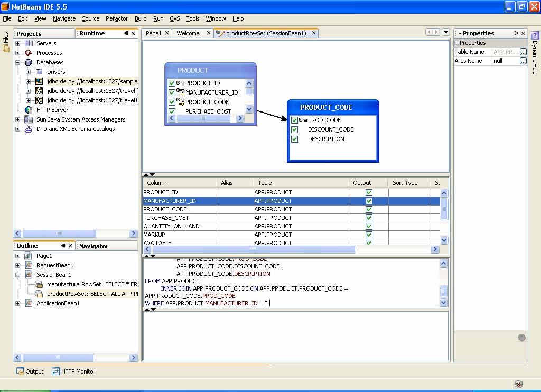The height and width of the screenshot is (392, 541).
Task: Collapse the SessionBean1 node in Outline
Action: (17, 275)
